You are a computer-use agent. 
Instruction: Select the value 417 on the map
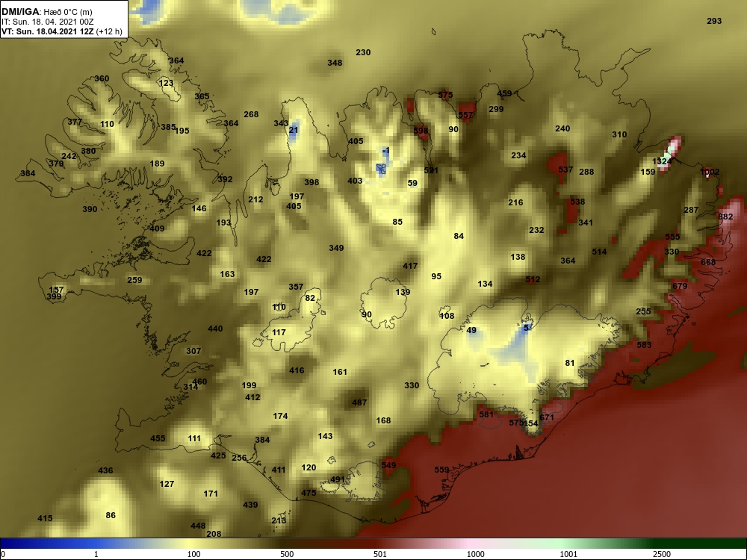(x=410, y=267)
